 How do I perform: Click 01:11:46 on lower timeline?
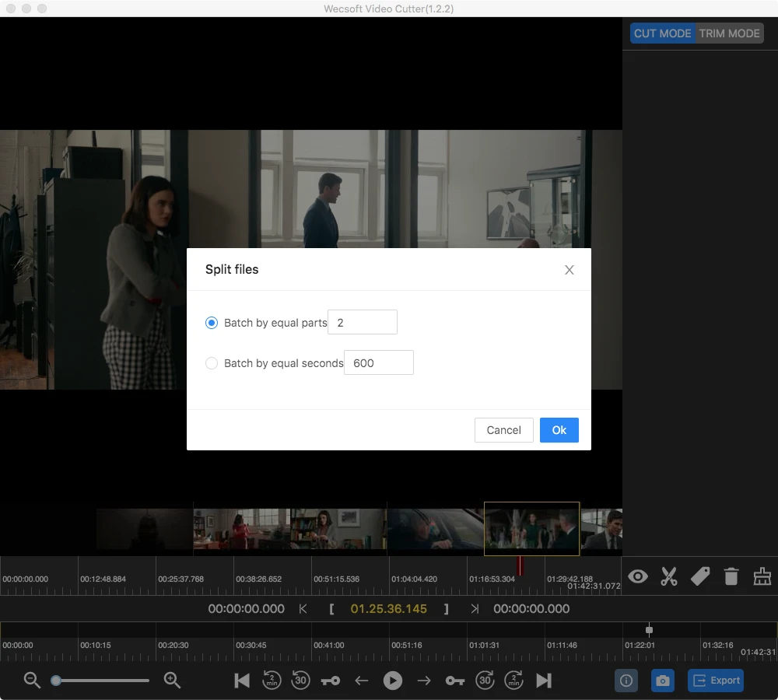tap(562, 645)
